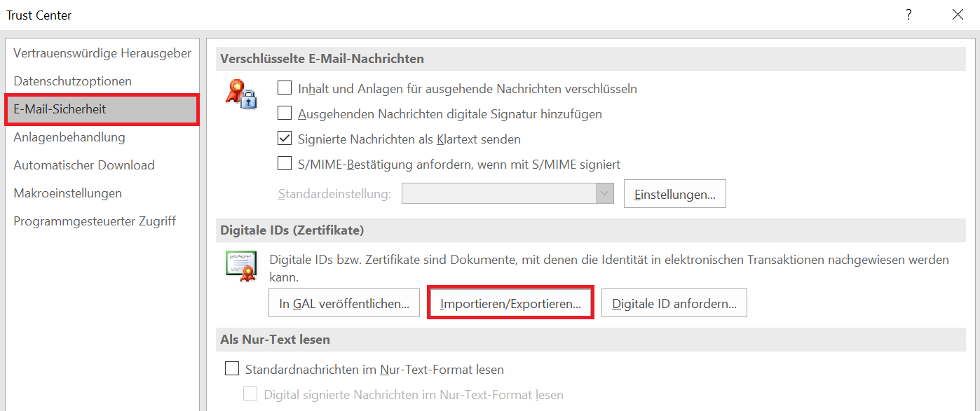Go to Automatischer Download settings
Screen dimensions: 980x411
point(84,165)
